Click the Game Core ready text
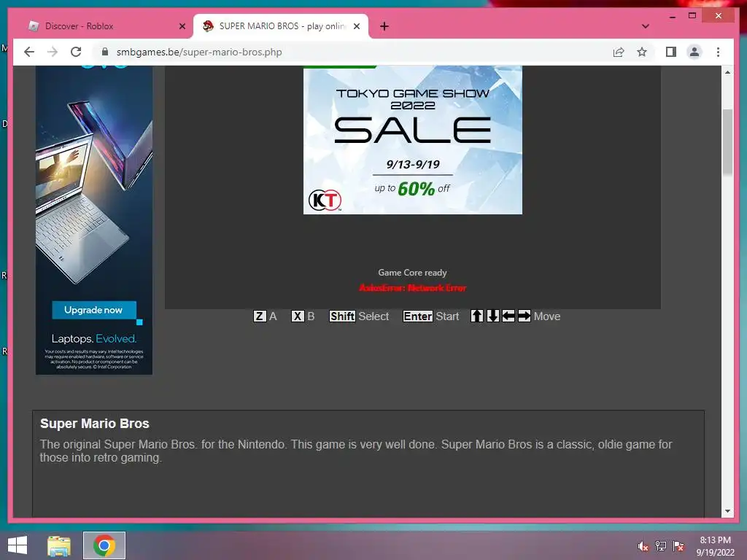Image resolution: width=747 pixels, height=560 pixels. click(413, 273)
